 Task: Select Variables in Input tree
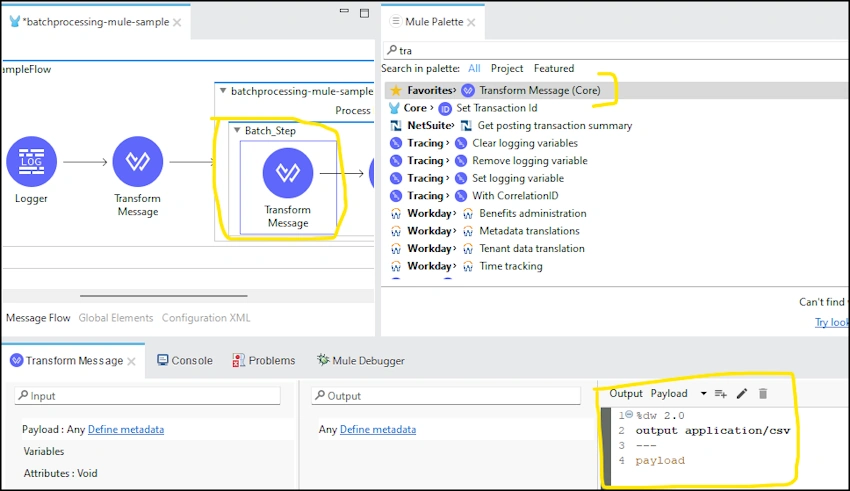point(44,451)
